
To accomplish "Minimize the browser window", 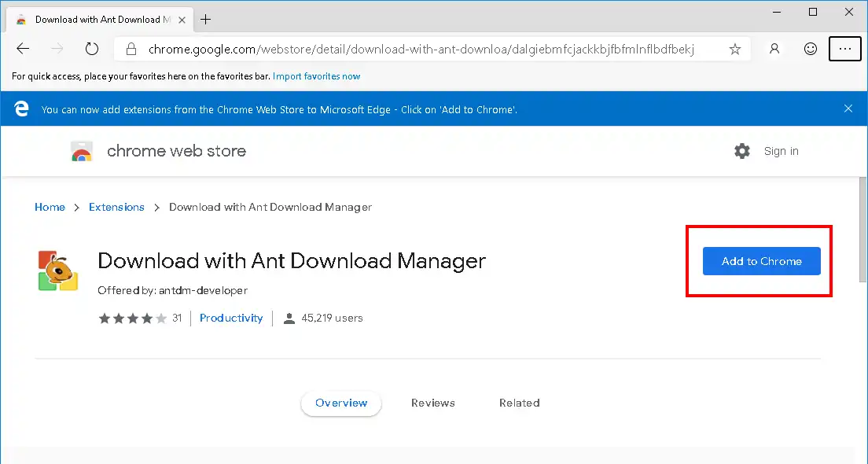I will (x=777, y=12).
